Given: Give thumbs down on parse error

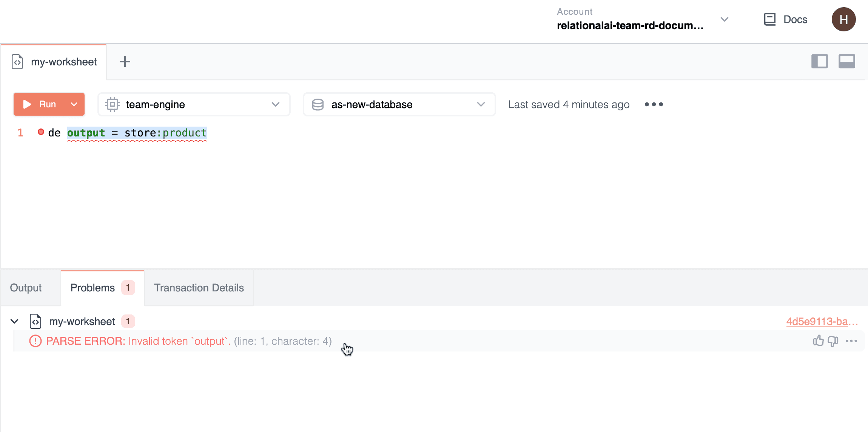Looking at the screenshot, I should 833,341.
